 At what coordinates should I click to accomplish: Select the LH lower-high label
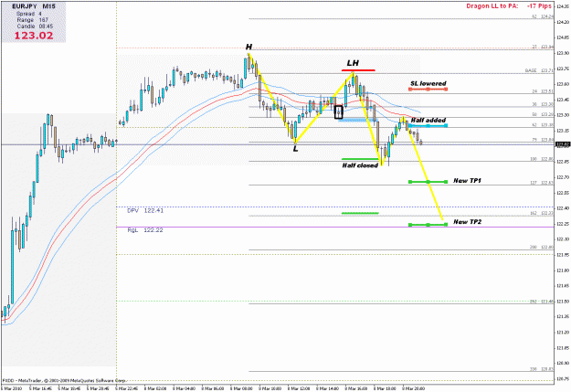pos(353,63)
